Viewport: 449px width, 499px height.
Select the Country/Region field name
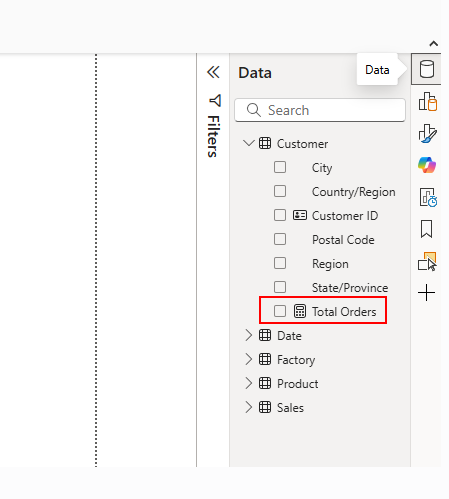[354, 192]
